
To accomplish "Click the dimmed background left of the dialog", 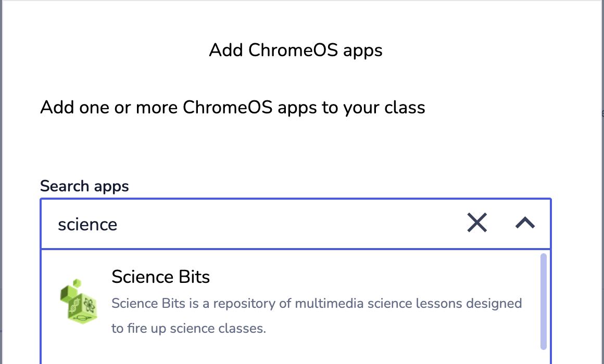I will point(1,182).
